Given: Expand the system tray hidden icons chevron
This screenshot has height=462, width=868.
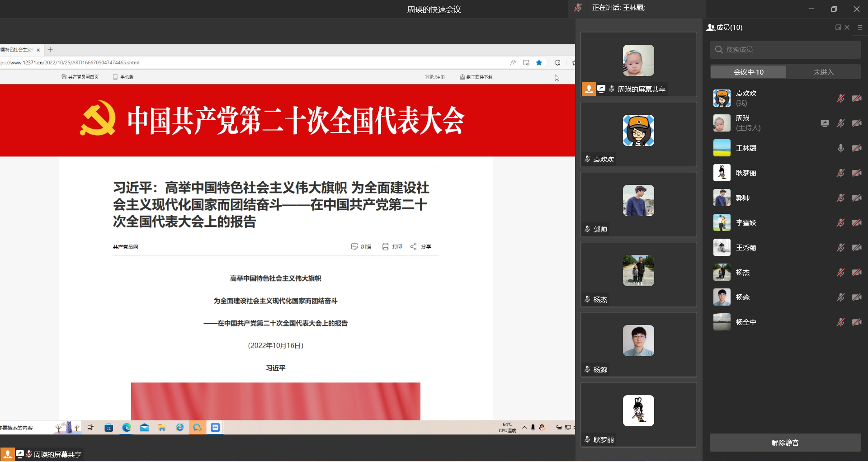Looking at the screenshot, I should (524, 428).
